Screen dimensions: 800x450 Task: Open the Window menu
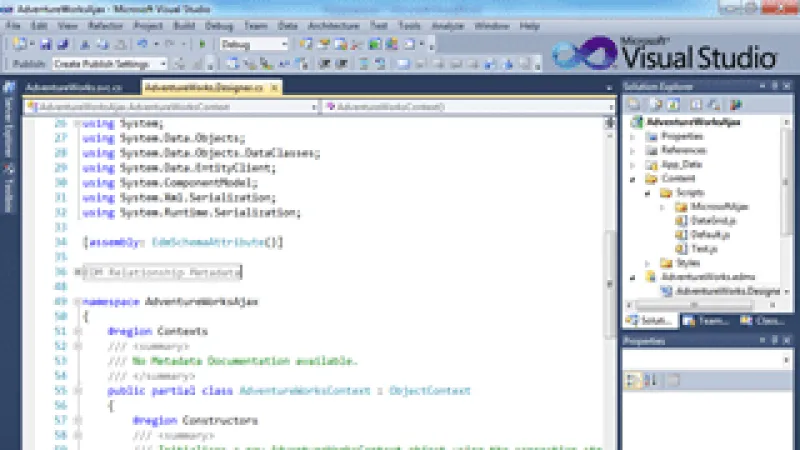coord(492,26)
